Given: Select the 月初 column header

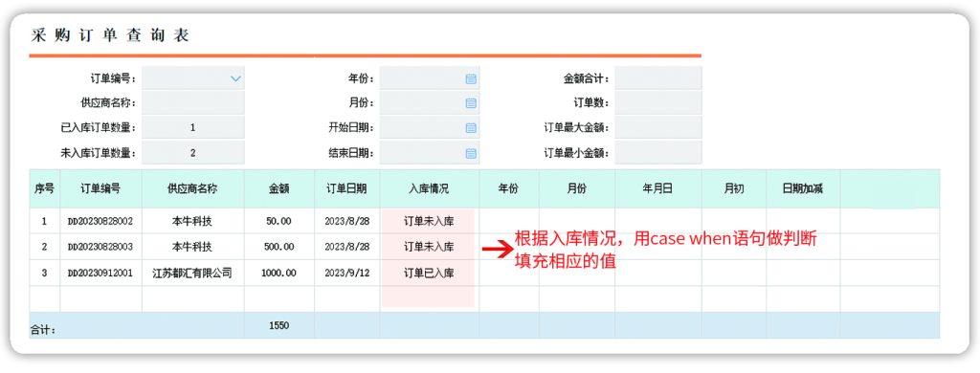Looking at the screenshot, I should point(734,188).
